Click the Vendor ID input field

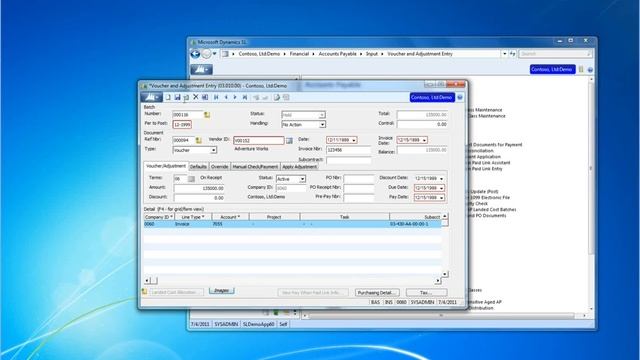[x=259, y=140]
